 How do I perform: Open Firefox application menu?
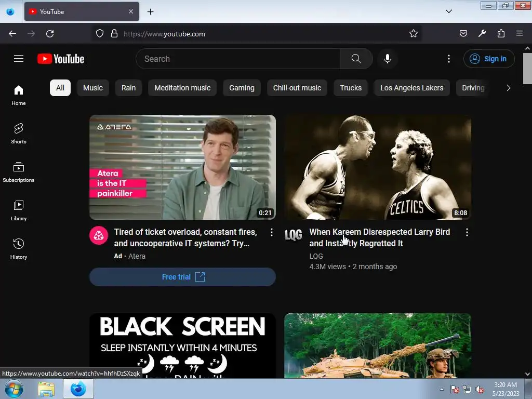pos(520,33)
